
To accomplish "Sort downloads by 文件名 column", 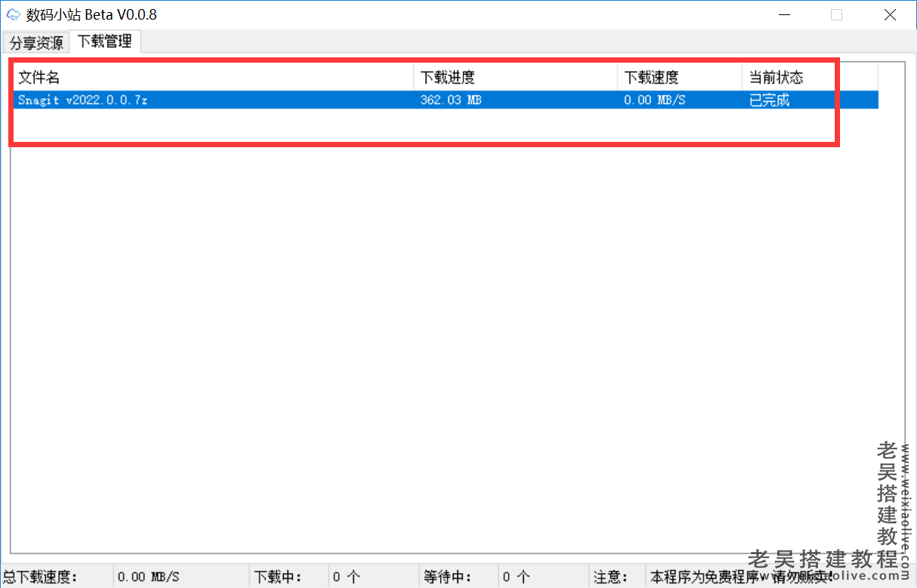I will point(36,77).
